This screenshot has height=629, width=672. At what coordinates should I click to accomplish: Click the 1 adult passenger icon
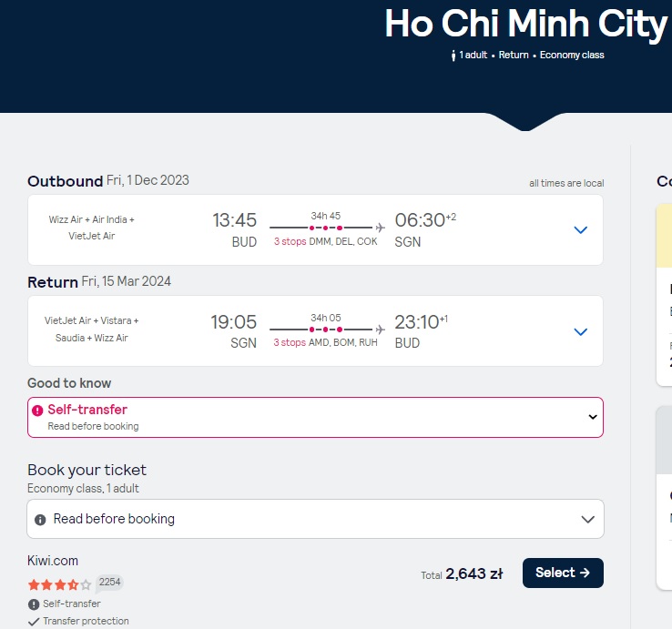(x=453, y=56)
